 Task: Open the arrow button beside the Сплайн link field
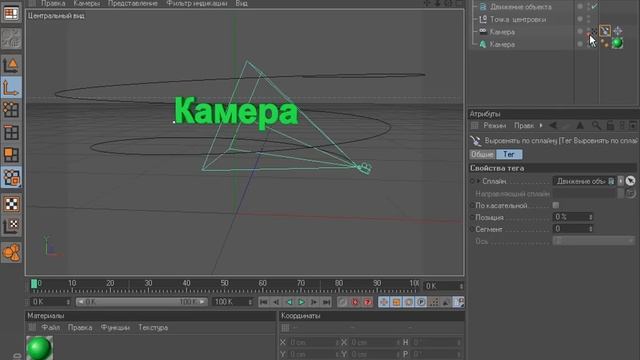tap(620, 181)
